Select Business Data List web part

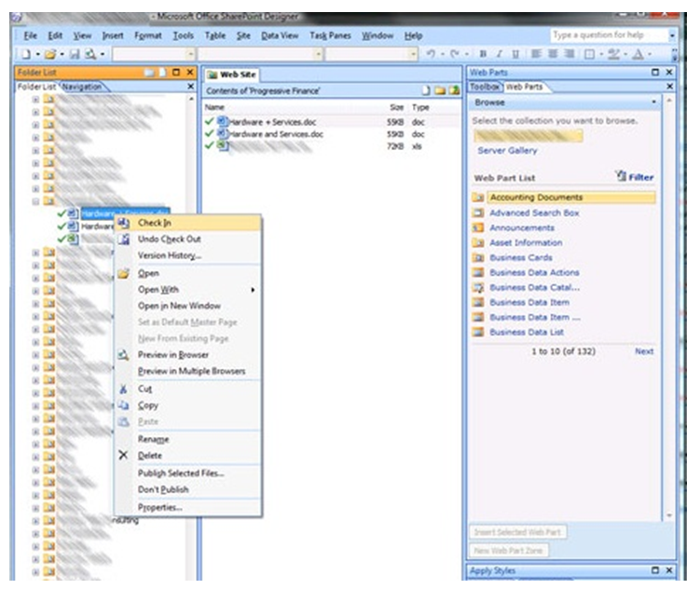pyautogui.click(x=527, y=333)
